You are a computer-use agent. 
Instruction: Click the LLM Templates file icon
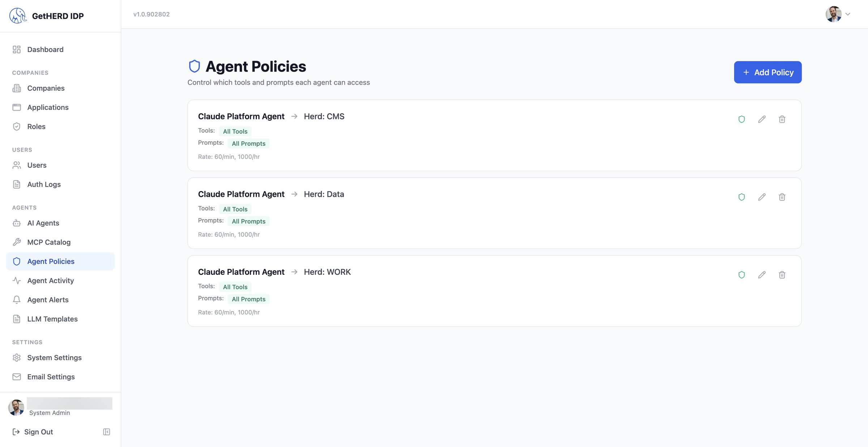point(17,319)
